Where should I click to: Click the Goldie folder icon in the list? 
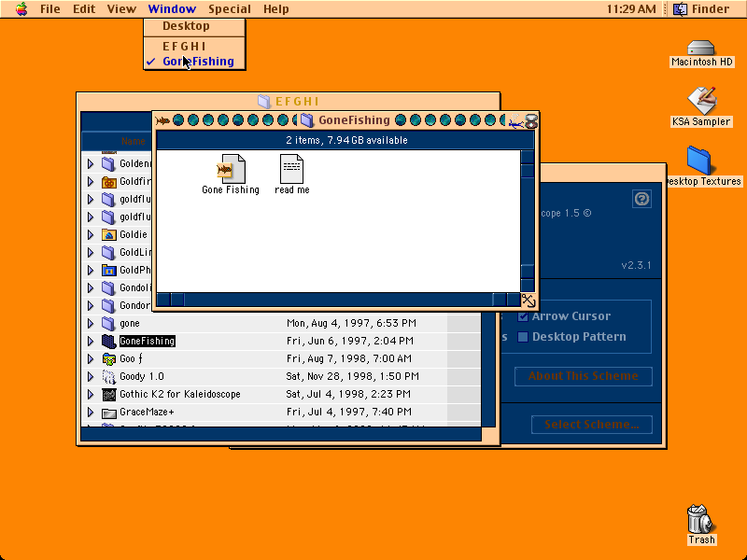[108, 235]
